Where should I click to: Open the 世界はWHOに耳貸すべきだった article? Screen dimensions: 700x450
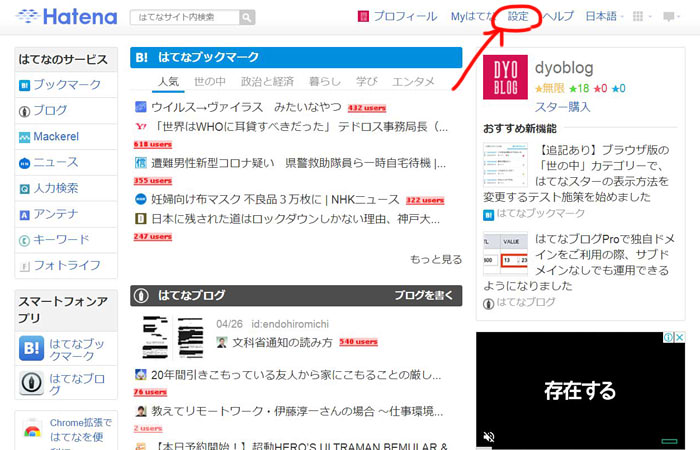coord(299,127)
